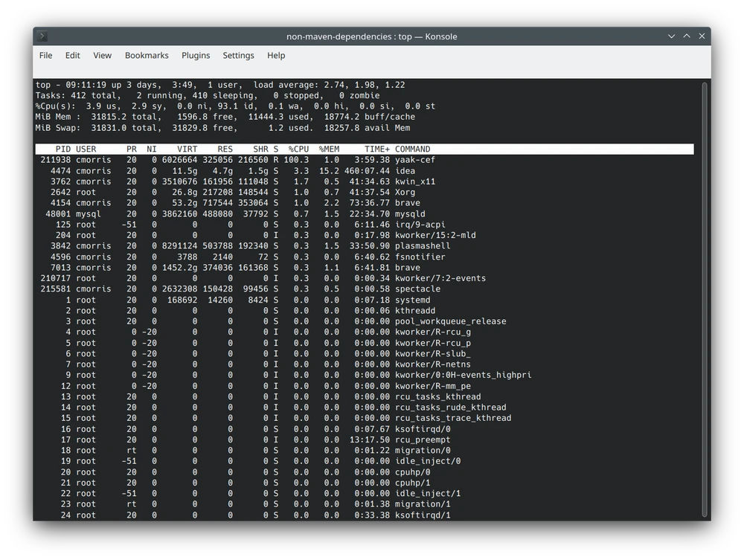Click the kworker/0:0H-events_highpri command text
744x560 pixels.
coord(463,375)
